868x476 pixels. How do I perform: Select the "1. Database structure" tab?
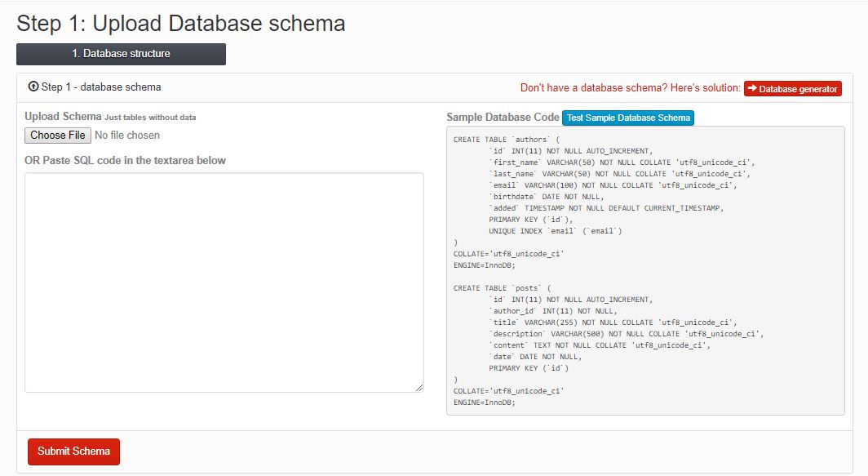121,54
